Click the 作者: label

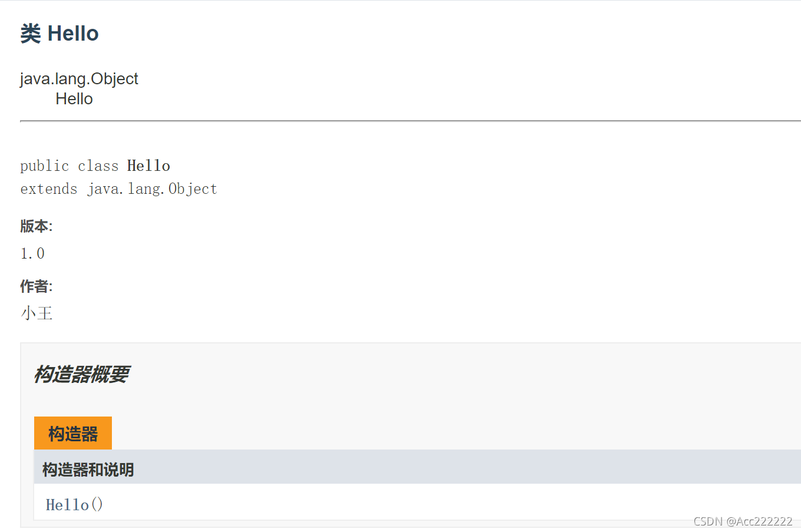point(37,286)
